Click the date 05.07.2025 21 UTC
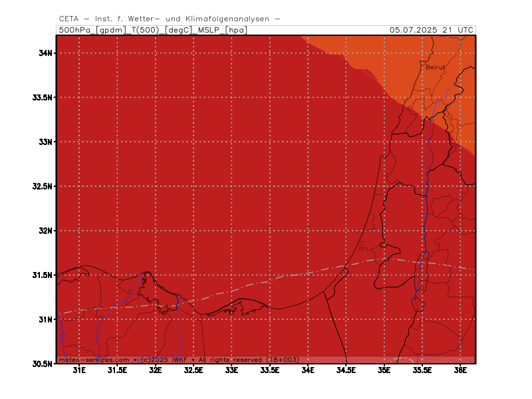Image resolution: width=532 pixels, height=399 pixels. tap(431, 30)
